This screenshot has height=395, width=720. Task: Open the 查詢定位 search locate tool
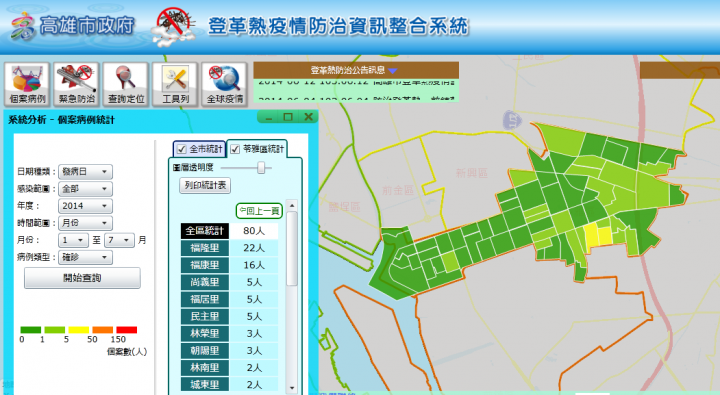click(x=125, y=85)
